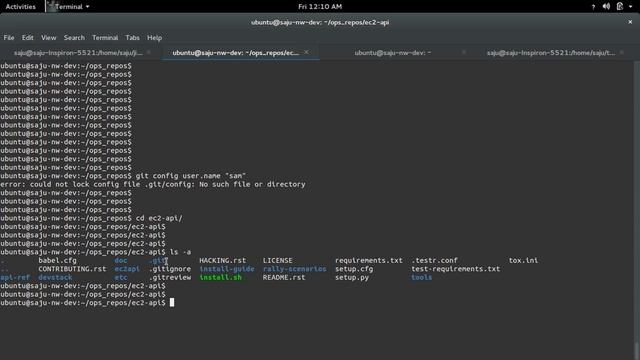Viewport: 640px width, 360px height.
Task: Click README.rst in the listing
Action: pos(284,278)
